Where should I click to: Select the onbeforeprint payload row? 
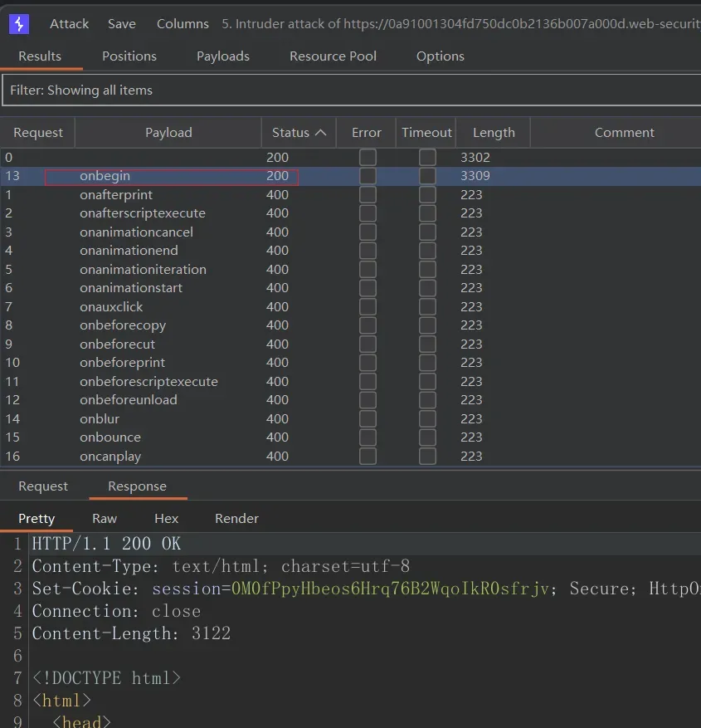point(351,363)
